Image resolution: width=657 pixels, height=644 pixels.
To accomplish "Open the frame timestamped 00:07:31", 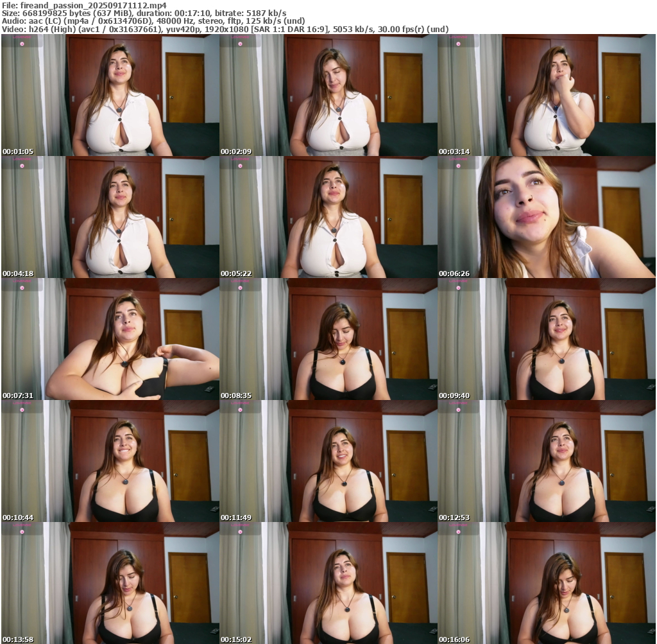I will click(x=110, y=339).
